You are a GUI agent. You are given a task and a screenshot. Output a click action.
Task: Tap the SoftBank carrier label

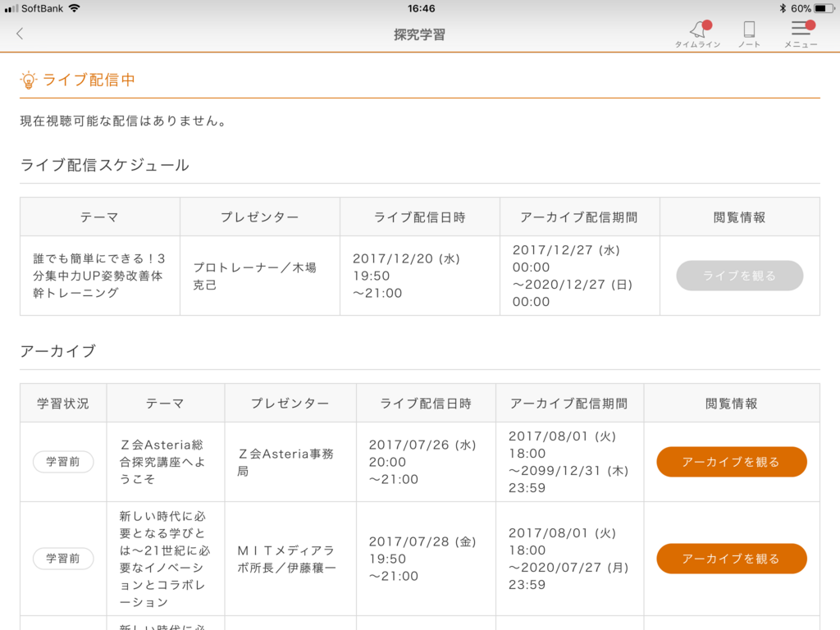43,8
